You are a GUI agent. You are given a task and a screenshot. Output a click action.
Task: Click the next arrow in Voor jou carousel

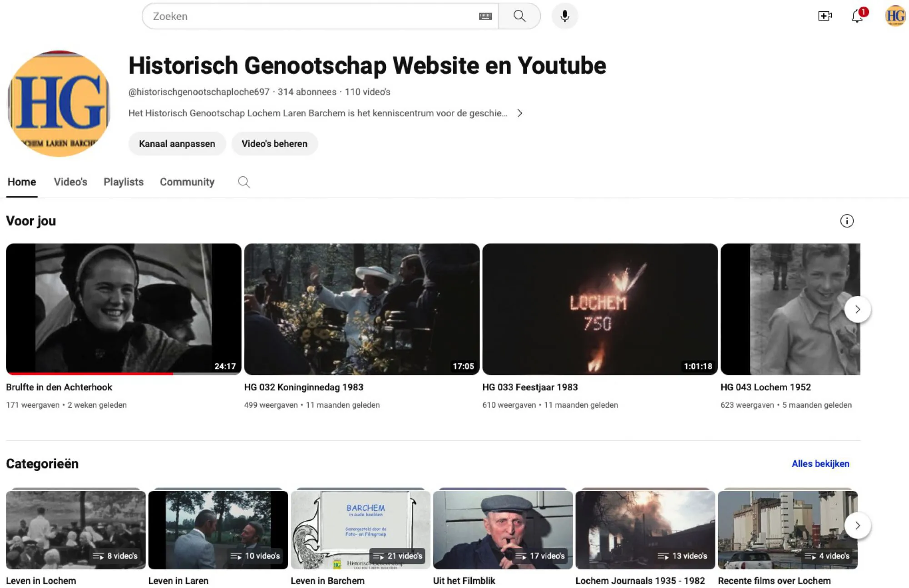(858, 309)
